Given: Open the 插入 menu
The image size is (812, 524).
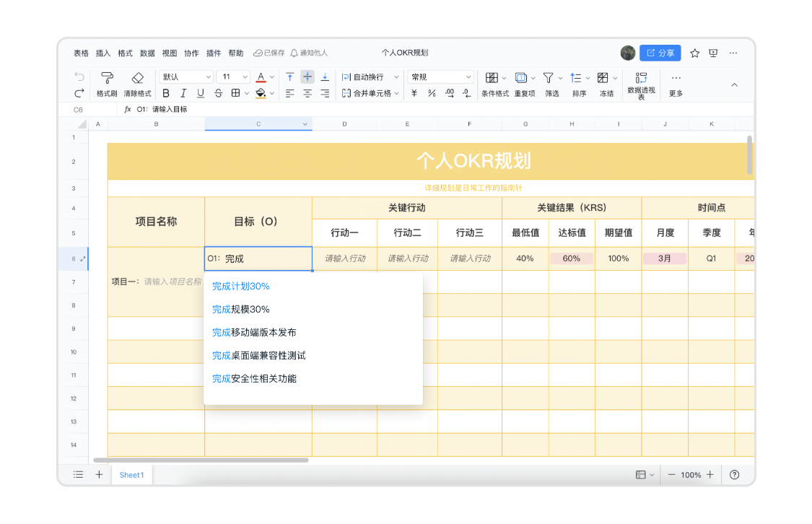Looking at the screenshot, I should (103, 53).
